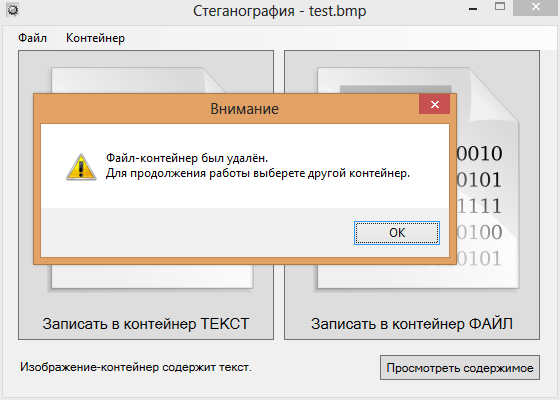Close the Внимание dialog with red X
This screenshot has width=560, height=400.
[x=434, y=104]
